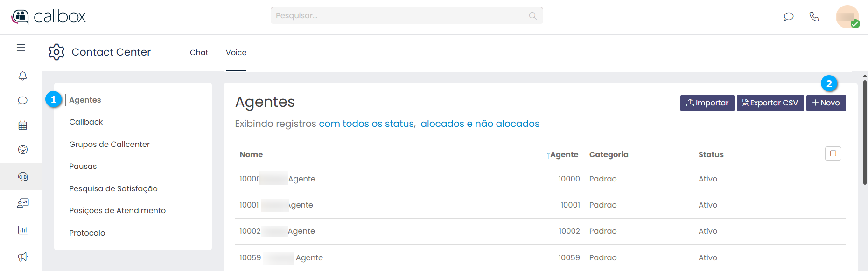Select the headset contact center icon
Image resolution: width=868 pixels, height=271 pixels.
[22, 176]
